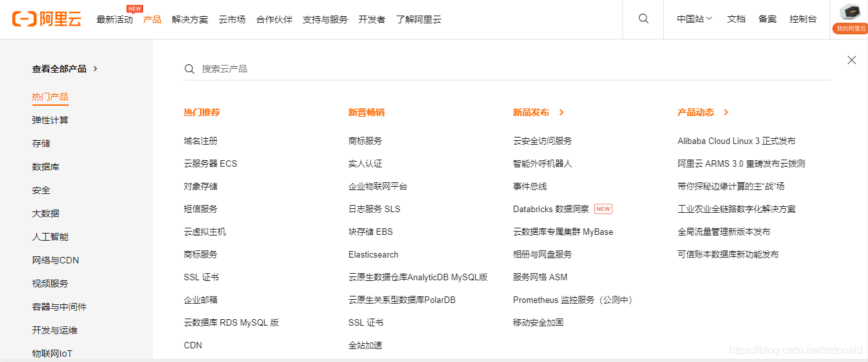Open 服务网格 ASM link
This screenshot has width=868, height=362.
click(540, 277)
